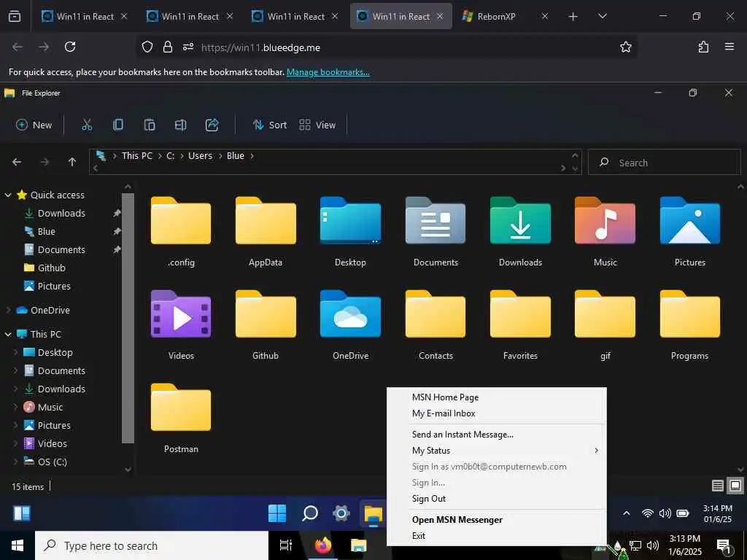Go back in File Explorer navigation
747x560 pixels.
(x=17, y=162)
